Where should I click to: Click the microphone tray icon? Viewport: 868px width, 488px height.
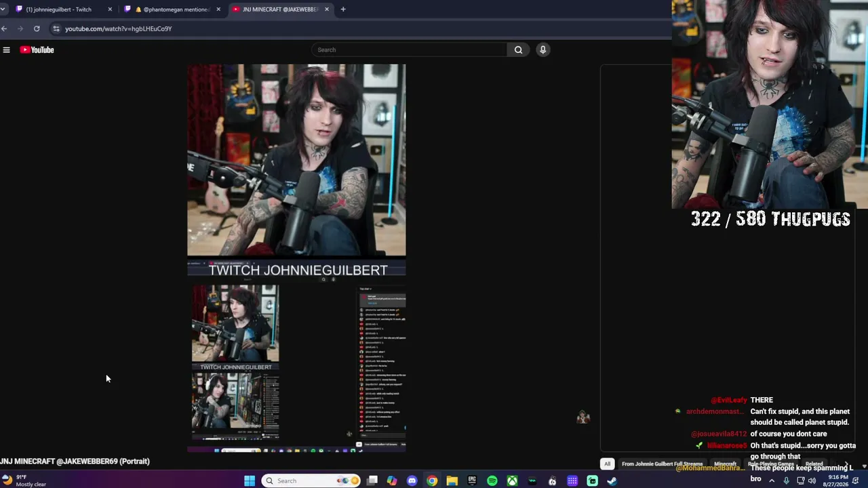click(x=786, y=481)
